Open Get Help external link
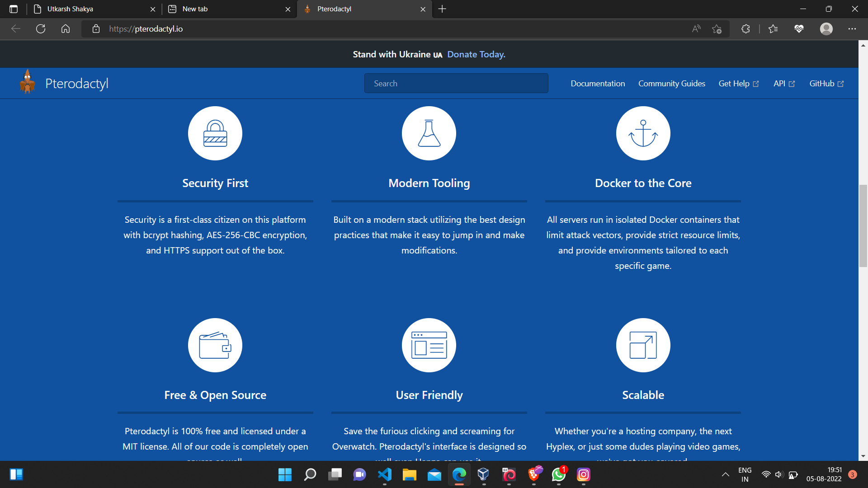This screenshot has width=868, height=488. click(x=739, y=84)
